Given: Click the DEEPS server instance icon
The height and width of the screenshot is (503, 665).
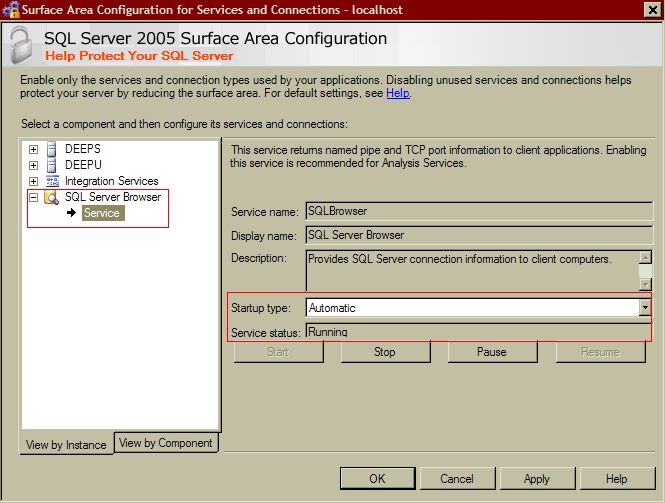Looking at the screenshot, I should (52, 149).
